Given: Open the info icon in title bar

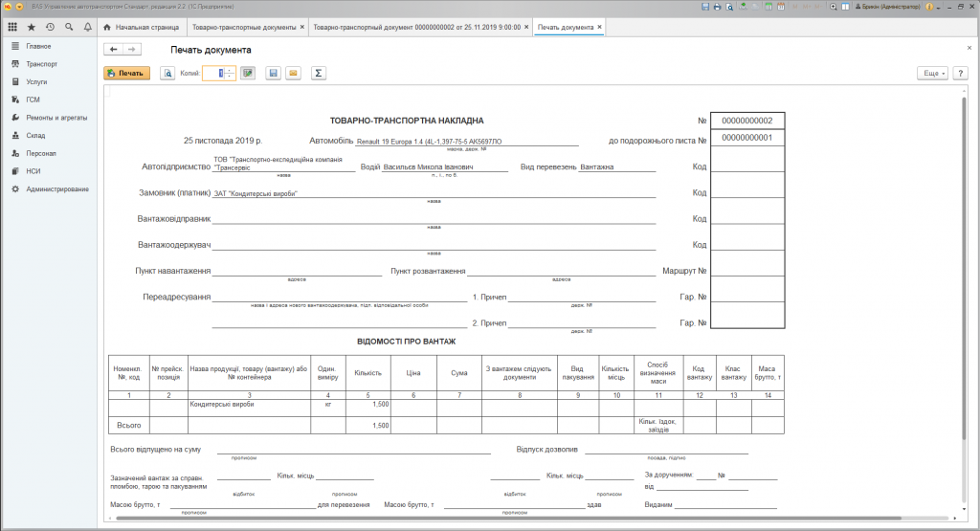Looking at the screenshot, I should (x=929, y=7).
